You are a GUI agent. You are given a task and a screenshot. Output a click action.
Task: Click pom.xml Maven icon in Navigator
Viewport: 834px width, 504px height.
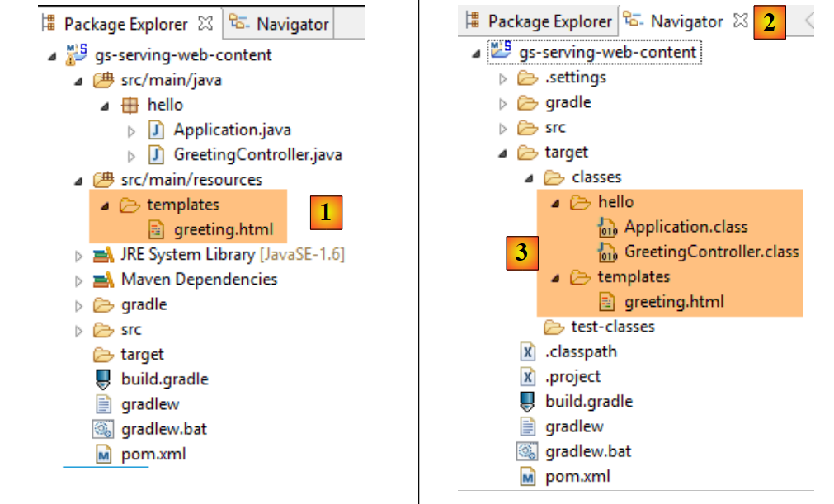tap(527, 477)
